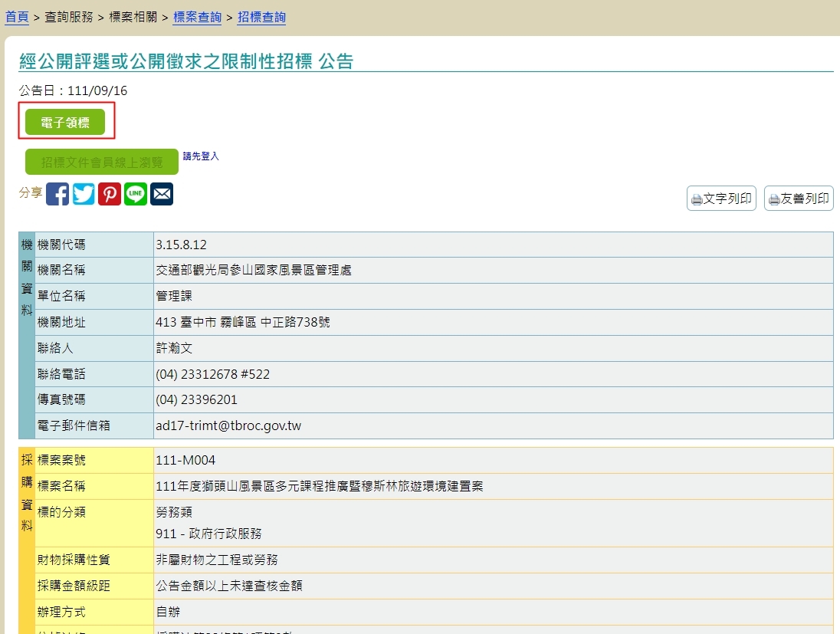This screenshot has height=634, width=840.
Task: Click the fax number (04) 23396201
Action: [196, 400]
